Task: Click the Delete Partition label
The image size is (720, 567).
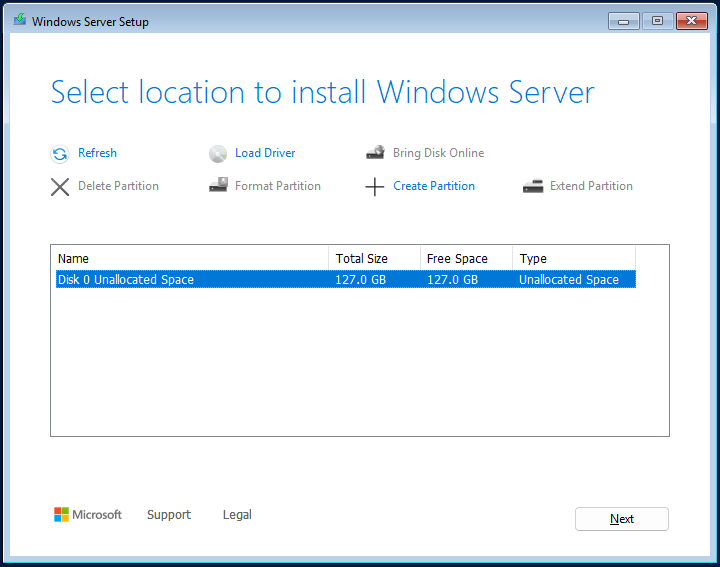Action: coord(118,186)
